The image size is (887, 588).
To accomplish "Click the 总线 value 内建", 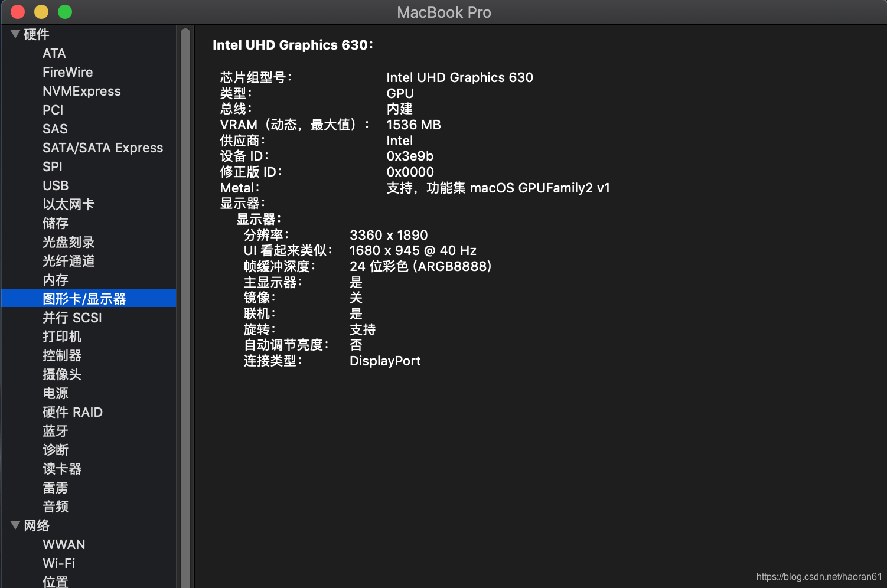I will coord(399,109).
